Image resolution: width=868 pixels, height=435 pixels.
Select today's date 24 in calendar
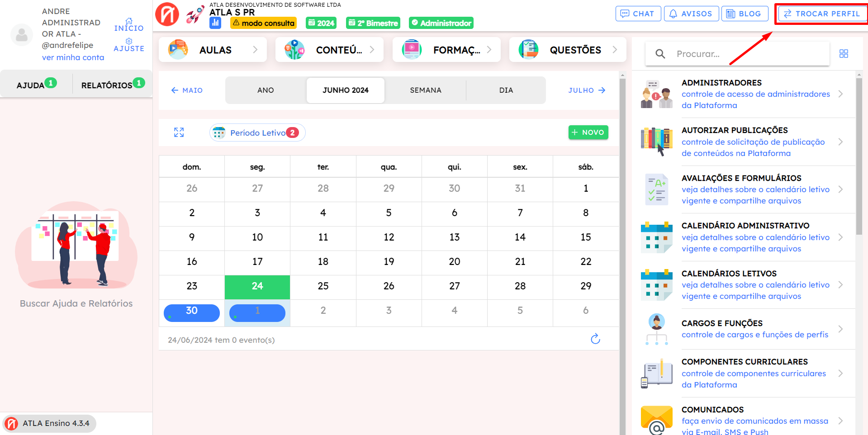(257, 286)
